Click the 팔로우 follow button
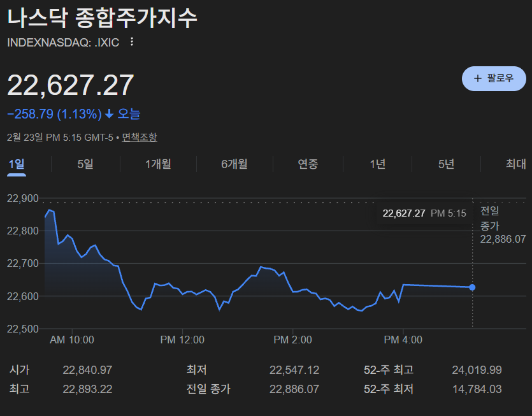Screen dimensions: 532x416 tap(494, 78)
